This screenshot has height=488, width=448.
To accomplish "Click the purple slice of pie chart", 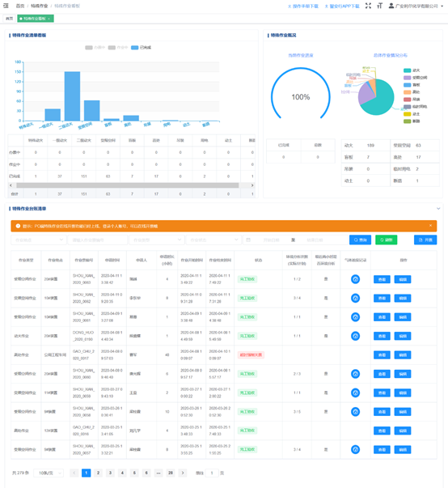I will coord(366,93).
